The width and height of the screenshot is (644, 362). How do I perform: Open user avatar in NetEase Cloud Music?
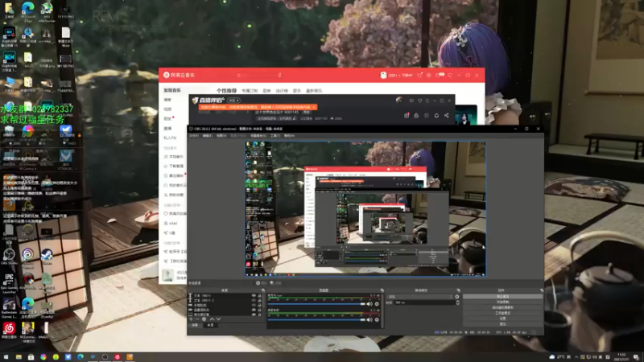(x=384, y=75)
